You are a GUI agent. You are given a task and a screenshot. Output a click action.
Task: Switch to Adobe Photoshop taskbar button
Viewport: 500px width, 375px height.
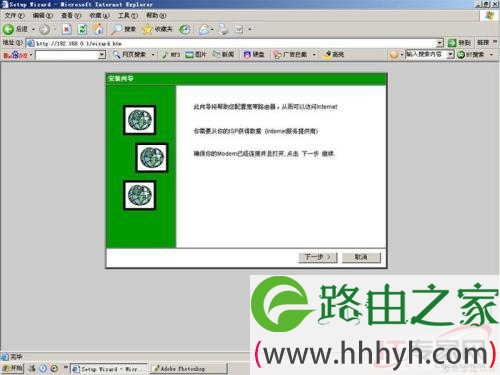pos(189,369)
